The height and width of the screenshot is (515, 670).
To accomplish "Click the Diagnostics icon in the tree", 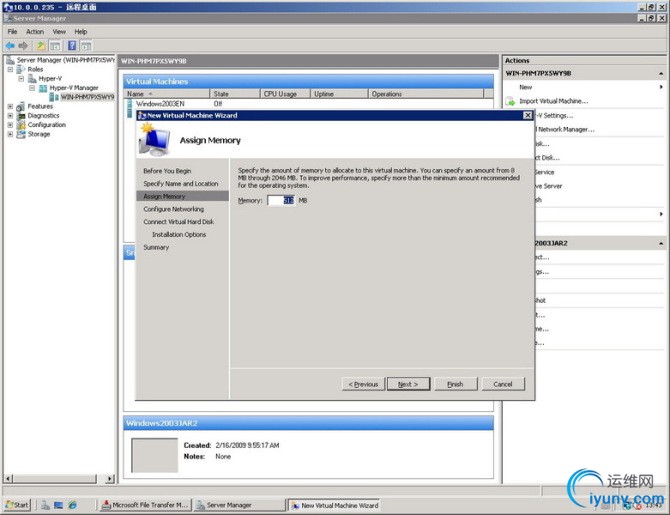I will [x=21, y=116].
